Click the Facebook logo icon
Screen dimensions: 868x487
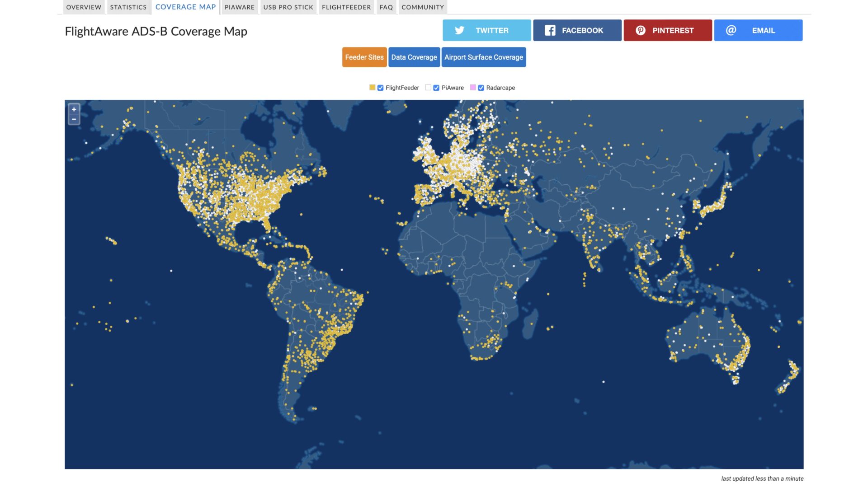click(550, 30)
